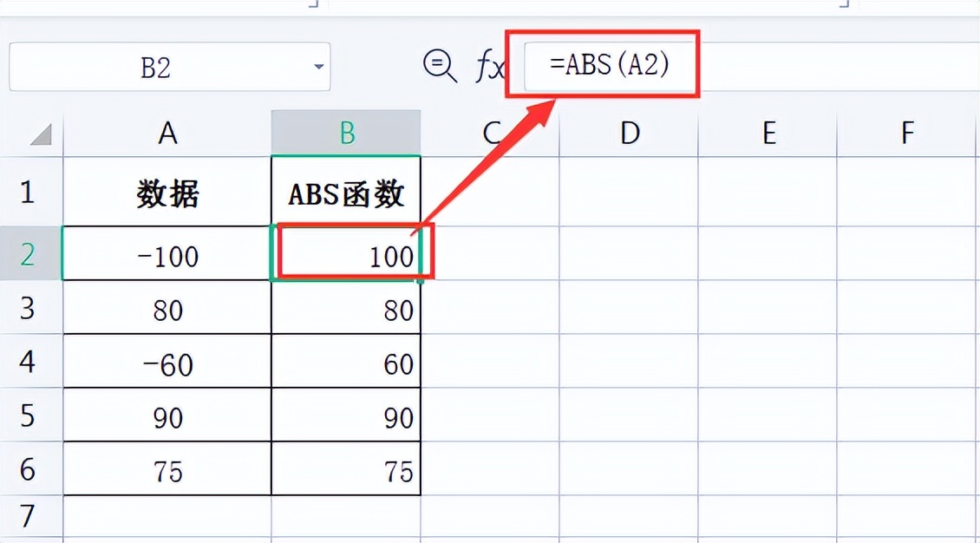Click the zoom magnifier icon beside fx
Viewport: 980px width, 543px height.
pyautogui.click(x=440, y=66)
